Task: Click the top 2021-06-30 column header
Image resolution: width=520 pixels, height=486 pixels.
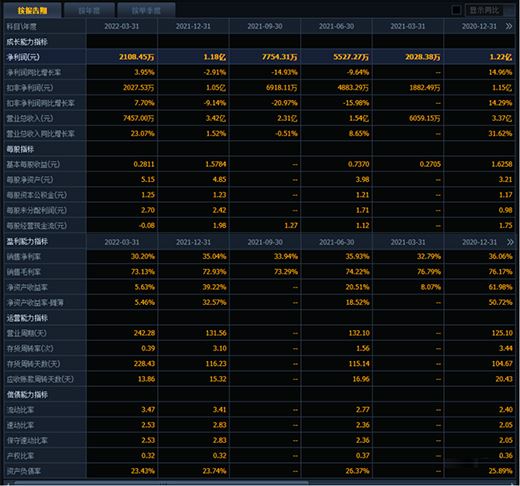Action: (x=336, y=26)
